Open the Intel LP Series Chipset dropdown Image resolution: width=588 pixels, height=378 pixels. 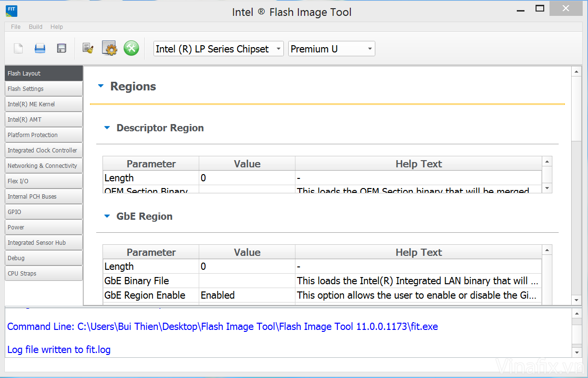[x=218, y=49]
